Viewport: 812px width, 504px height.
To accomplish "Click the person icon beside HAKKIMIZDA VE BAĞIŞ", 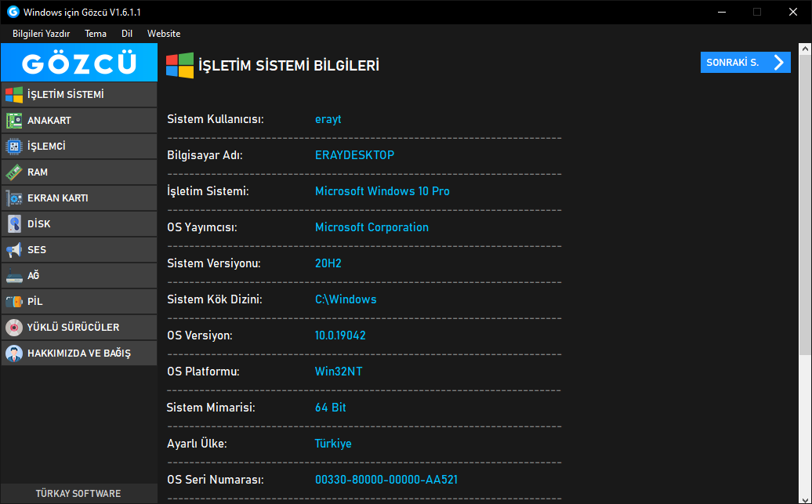I will [x=14, y=354].
